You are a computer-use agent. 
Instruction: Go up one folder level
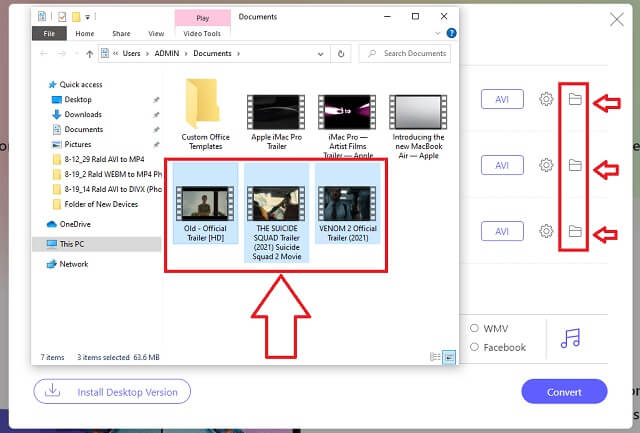point(90,53)
